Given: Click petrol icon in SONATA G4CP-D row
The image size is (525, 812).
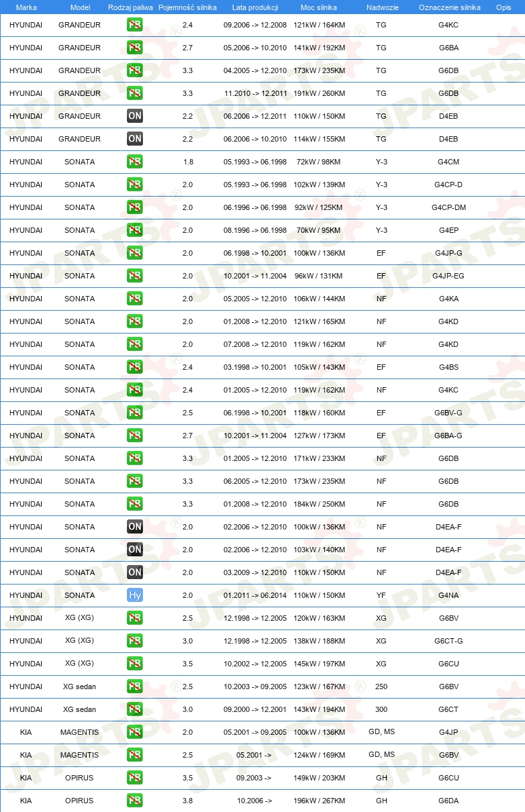Looking at the screenshot, I should 135,185.
